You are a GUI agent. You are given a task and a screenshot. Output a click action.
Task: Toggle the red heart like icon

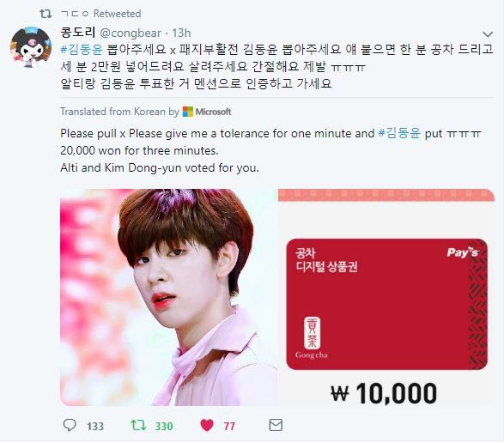point(207,425)
